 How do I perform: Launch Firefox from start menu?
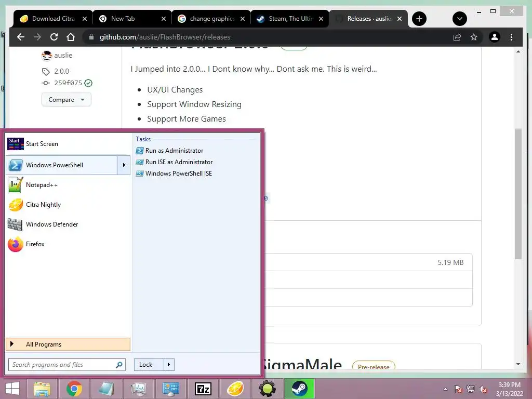[x=68, y=244]
